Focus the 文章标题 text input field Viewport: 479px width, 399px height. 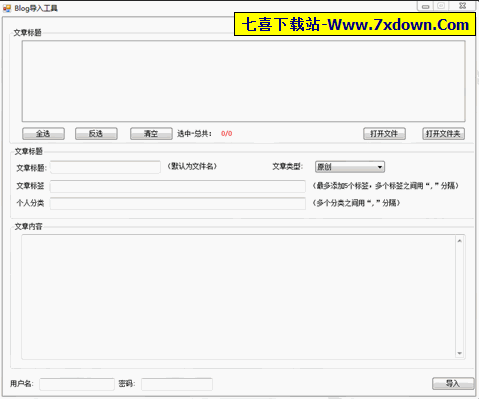pos(105,167)
